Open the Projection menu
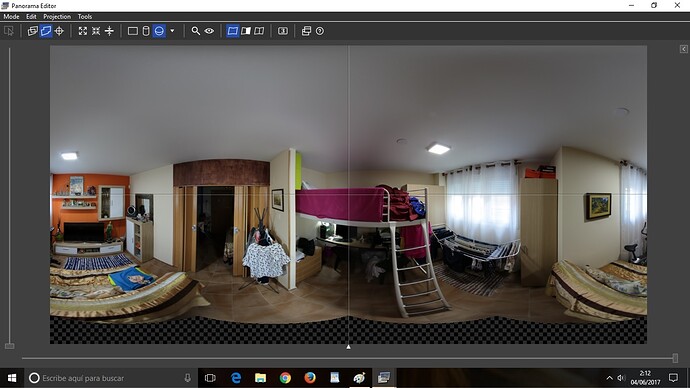This screenshot has width=690, height=388. tap(57, 16)
